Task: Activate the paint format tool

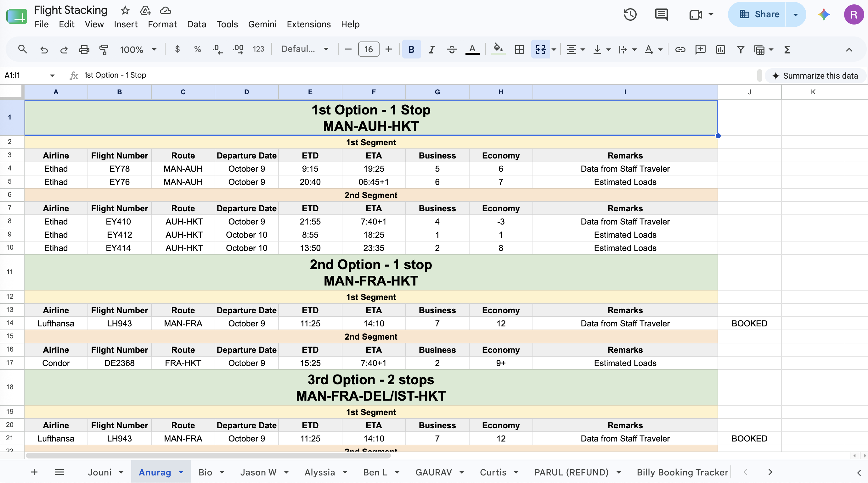Action: pyautogui.click(x=104, y=49)
